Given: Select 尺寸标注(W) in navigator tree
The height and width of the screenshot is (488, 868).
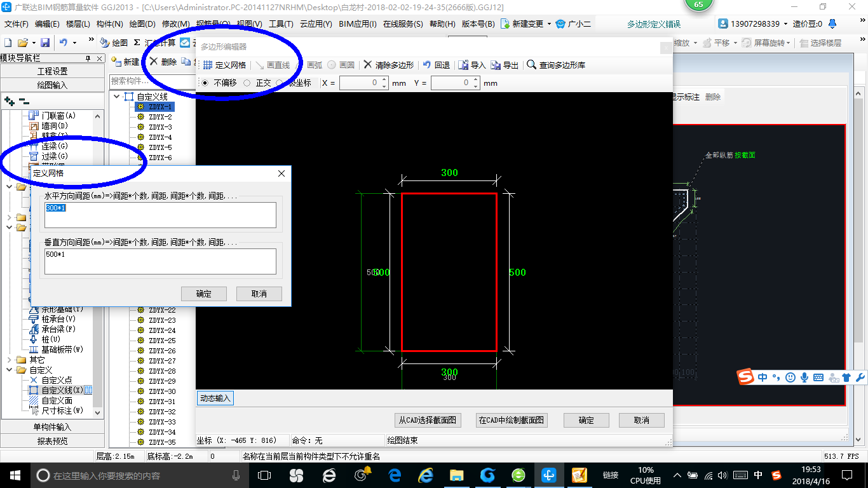Looking at the screenshot, I should [57, 410].
